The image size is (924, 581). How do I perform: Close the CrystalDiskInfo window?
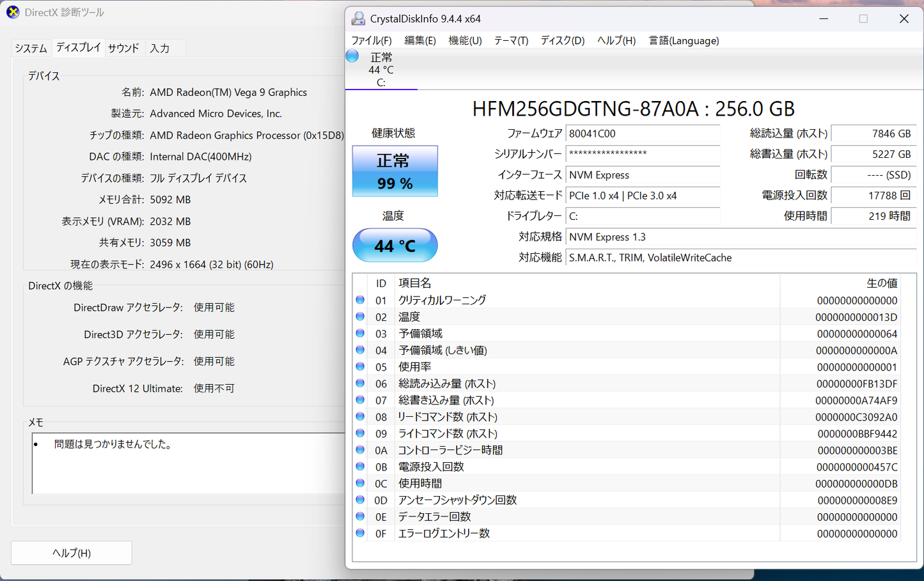[x=904, y=19]
